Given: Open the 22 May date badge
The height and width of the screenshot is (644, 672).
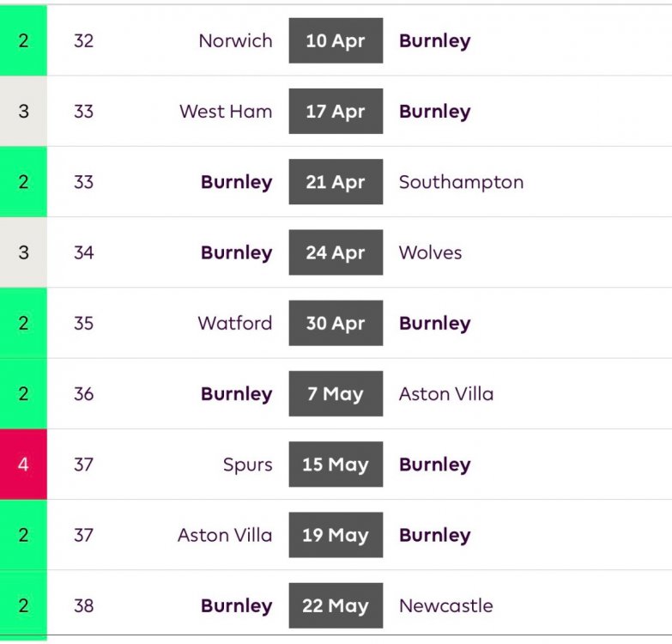Looking at the screenshot, I should tap(336, 605).
